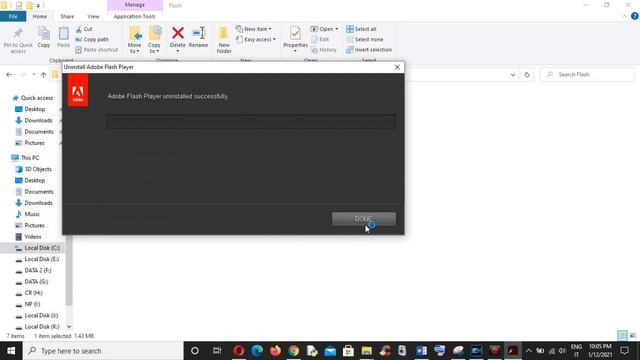Switch to Details view layout icon
This screenshot has width=640, height=360.
coord(622,336)
